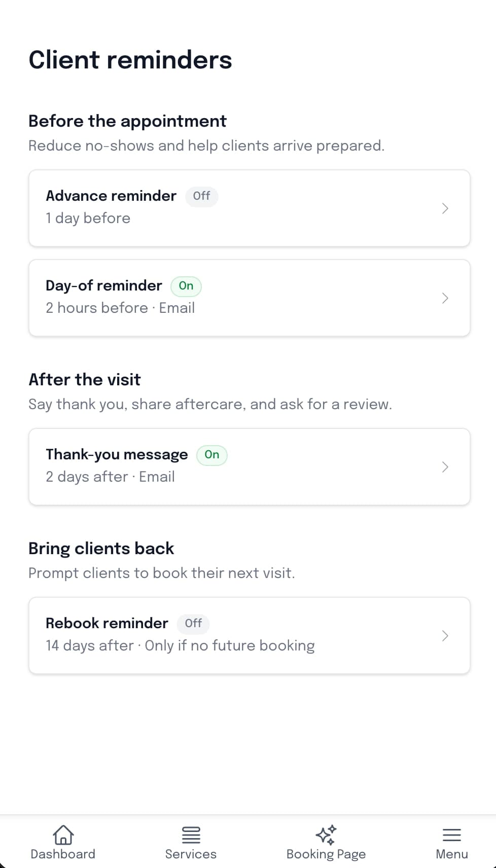Click the Off badge on Rebook reminder
Image resolution: width=496 pixels, height=868 pixels.
[193, 624]
